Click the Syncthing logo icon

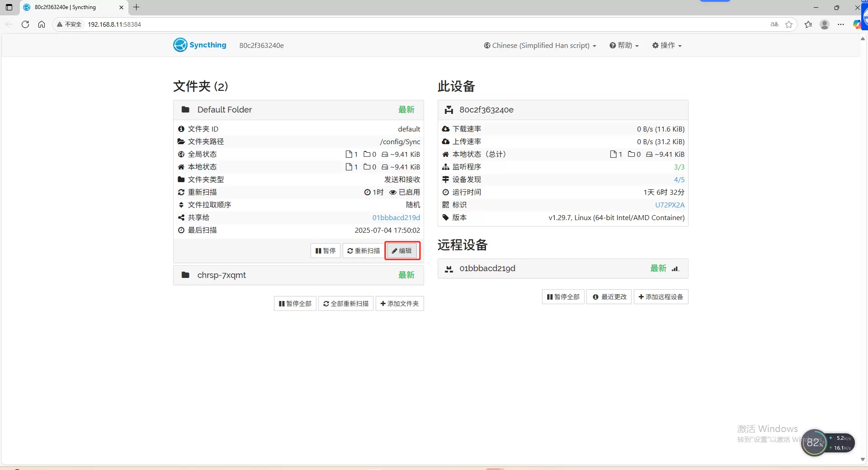[180, 45]
